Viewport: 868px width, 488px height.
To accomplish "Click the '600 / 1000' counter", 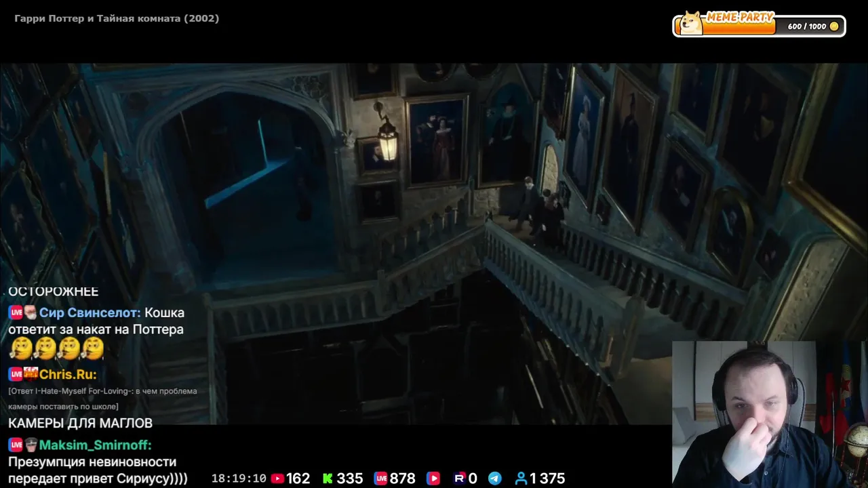I will click(807, 26).
